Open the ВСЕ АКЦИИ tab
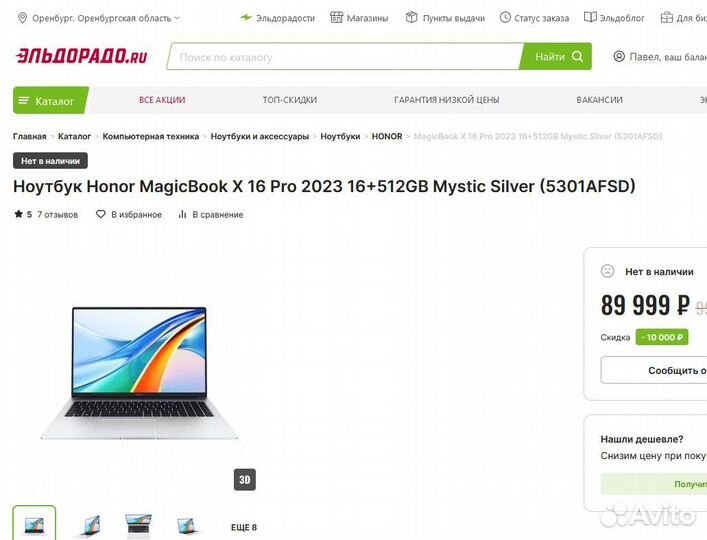Viewport: 707px width, 540px height. tap(162, 100)
